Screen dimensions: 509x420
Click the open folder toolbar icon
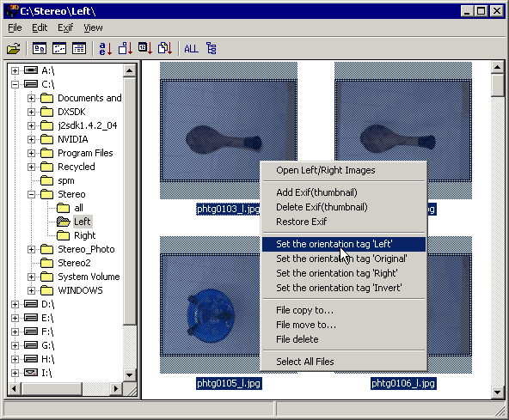click(x=14, y=49)
